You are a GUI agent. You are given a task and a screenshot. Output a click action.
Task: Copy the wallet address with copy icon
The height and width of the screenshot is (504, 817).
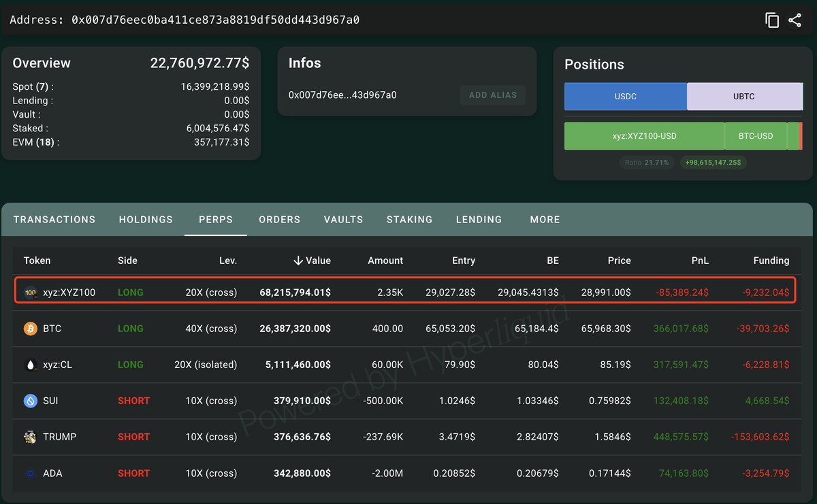(x=772, y=20)
